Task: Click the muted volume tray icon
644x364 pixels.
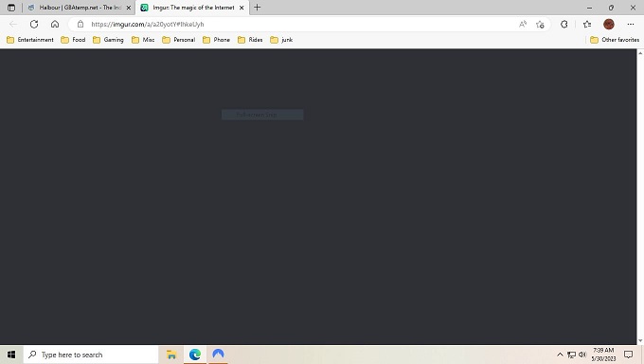Action: click(582, 355)
